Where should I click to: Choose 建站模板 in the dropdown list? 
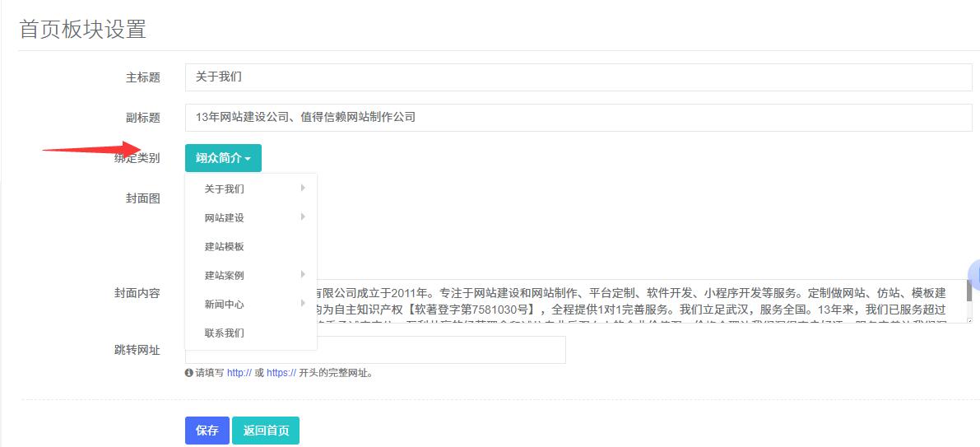pyautogui.click(x=225, y=247)
